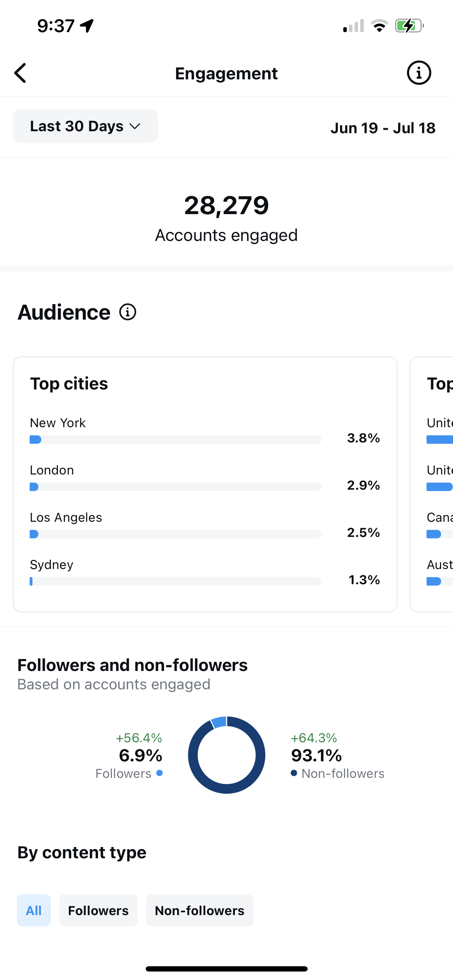
Task: Tap the followers donut chart
Action: coord(227,755)
